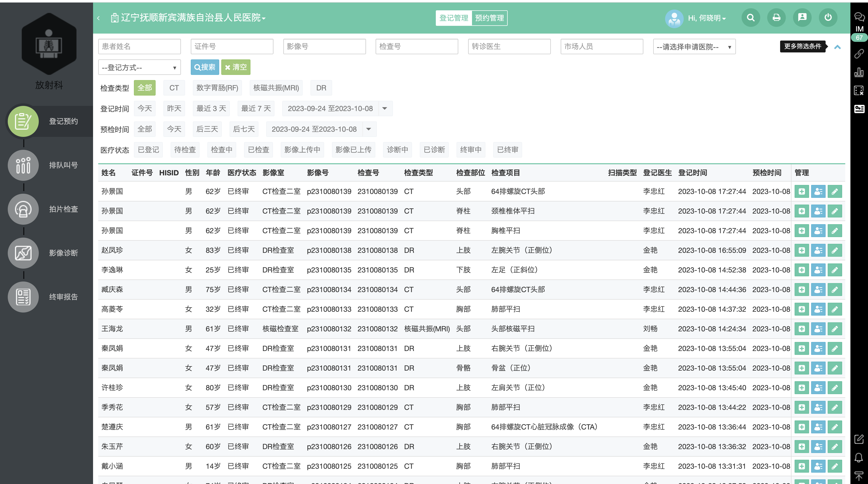Filter registration time by 今天
The height and width of the screenshot is (484, 868).
point(144,108)
